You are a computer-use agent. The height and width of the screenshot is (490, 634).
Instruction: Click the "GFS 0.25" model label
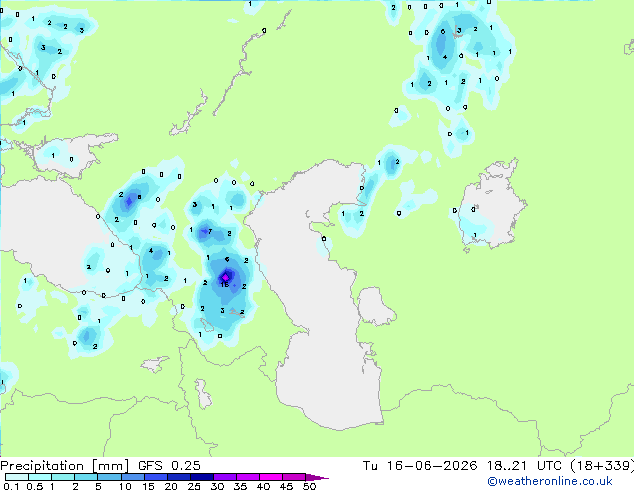[169, 466]
